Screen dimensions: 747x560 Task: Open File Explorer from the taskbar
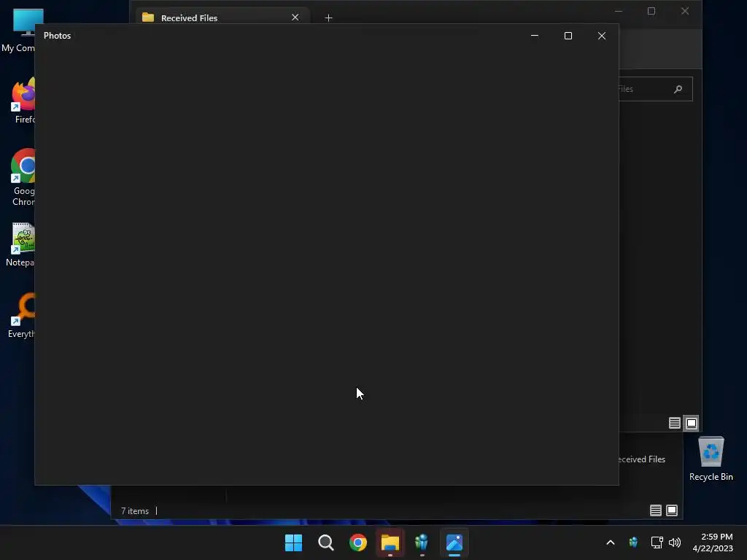pyautogui.click(x=390, y=542)
